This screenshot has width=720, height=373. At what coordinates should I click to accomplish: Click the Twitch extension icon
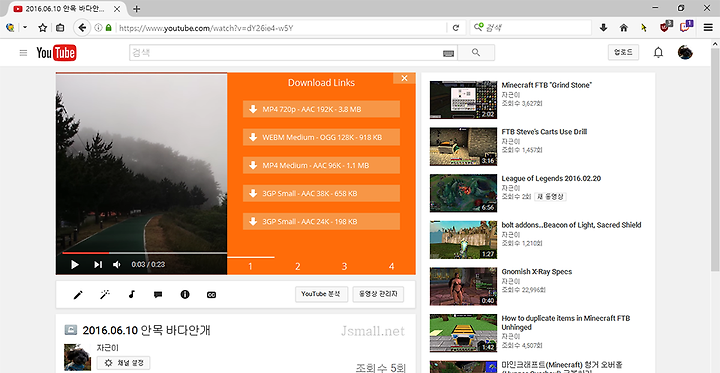click(x=686, y=27)
